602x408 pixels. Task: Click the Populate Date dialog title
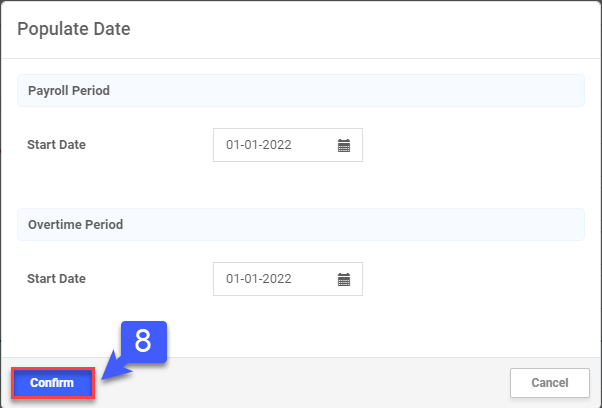tap(74, 29)
